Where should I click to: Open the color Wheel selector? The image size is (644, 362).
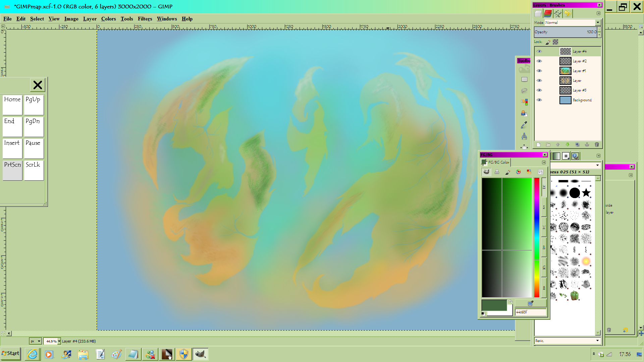coord(519,172)
